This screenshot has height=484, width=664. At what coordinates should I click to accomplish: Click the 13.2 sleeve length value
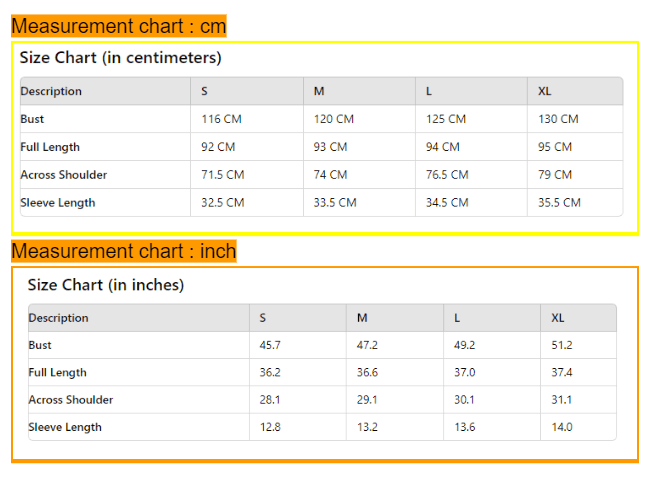(x=367, y=427)
